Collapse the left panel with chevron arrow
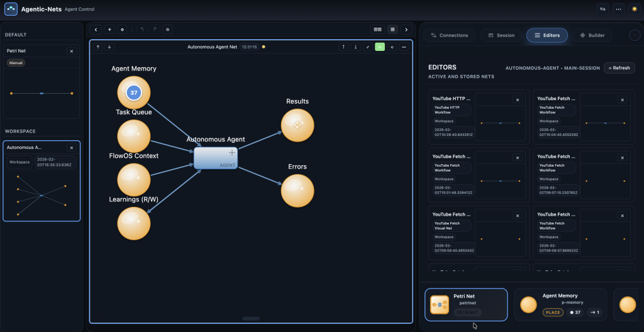 96,30
